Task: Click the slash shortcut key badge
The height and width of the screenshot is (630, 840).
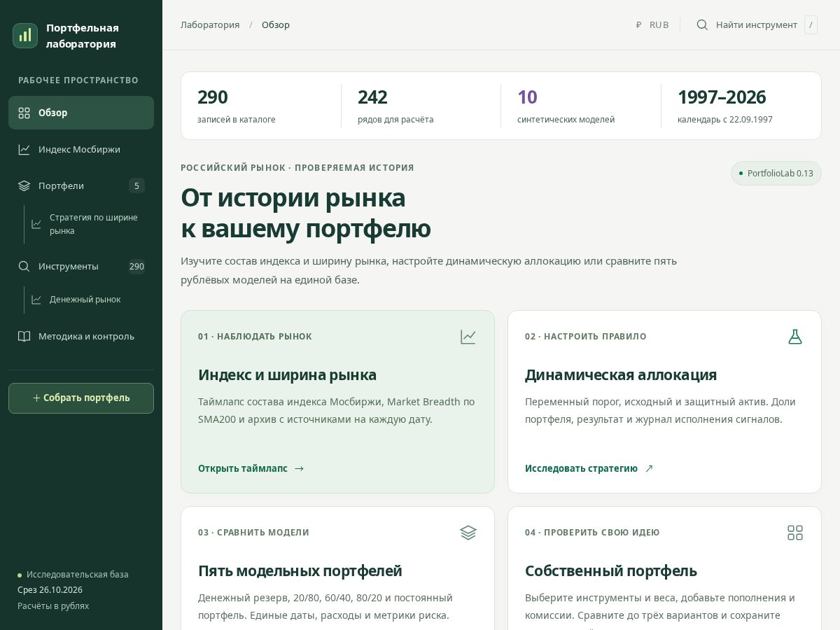Action: (811, 24)
